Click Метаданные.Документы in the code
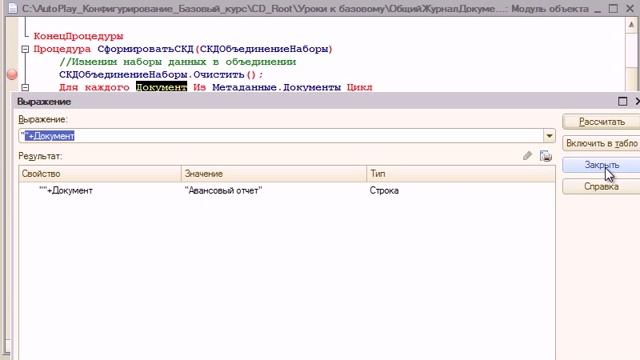 pos(276,87)
